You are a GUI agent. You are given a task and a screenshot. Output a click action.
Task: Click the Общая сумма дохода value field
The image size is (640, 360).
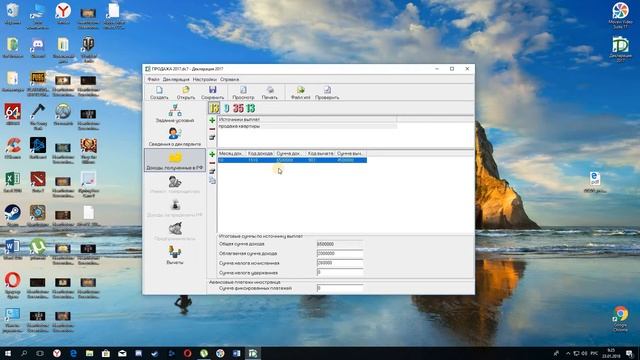[x=340, y=244]
